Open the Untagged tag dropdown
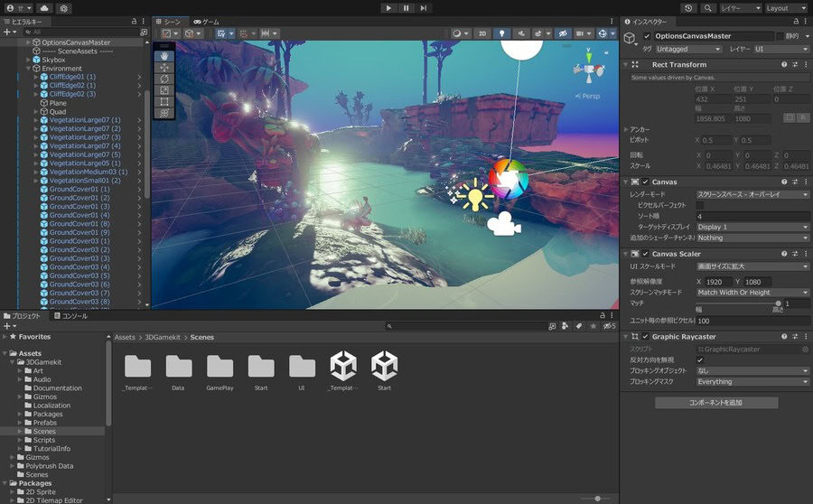The image size is (813, 504). (687, 49)
